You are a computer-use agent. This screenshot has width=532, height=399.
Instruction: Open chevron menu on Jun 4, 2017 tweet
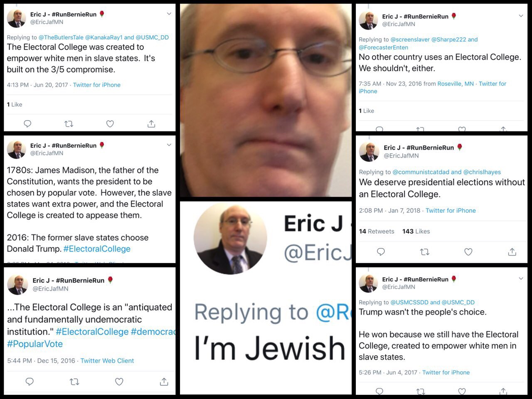click(521, 278)
